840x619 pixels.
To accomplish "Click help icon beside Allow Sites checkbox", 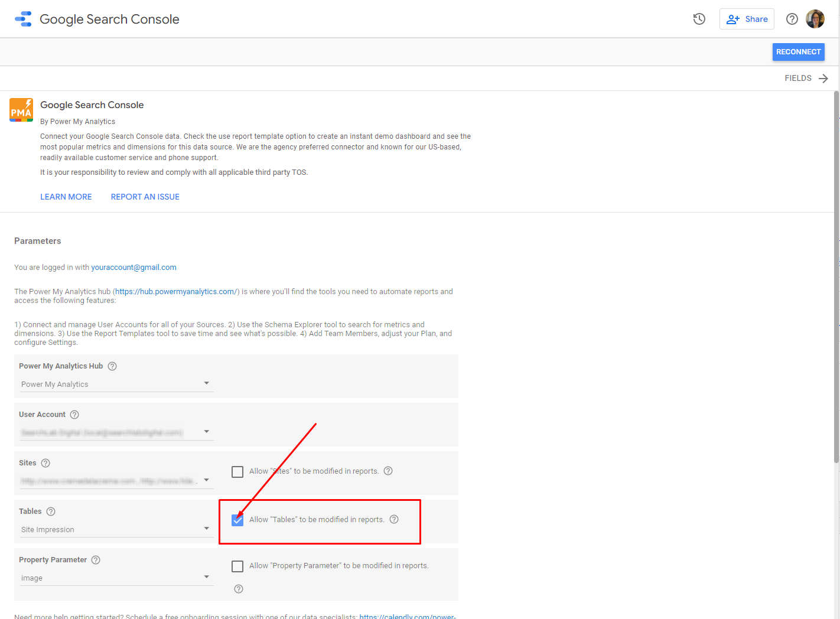I will click(x=388, y=471).
